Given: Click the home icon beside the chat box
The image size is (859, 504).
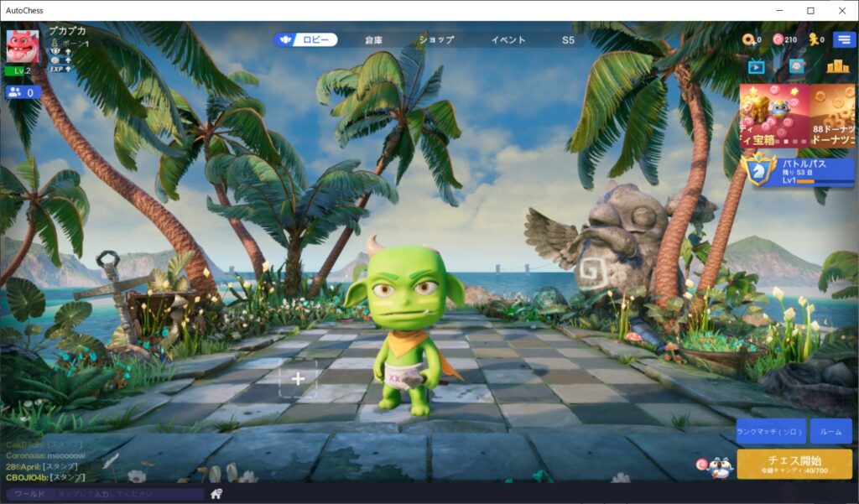Looking at the screenshot, I should click(216, 494).
